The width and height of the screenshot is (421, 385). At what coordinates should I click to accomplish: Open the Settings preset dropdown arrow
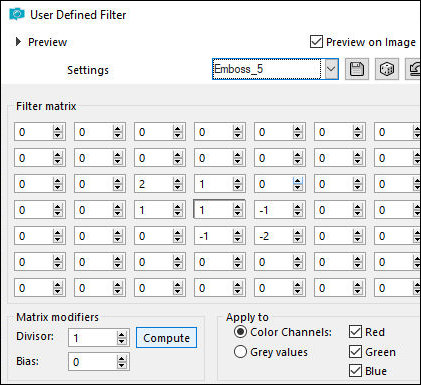331,69
